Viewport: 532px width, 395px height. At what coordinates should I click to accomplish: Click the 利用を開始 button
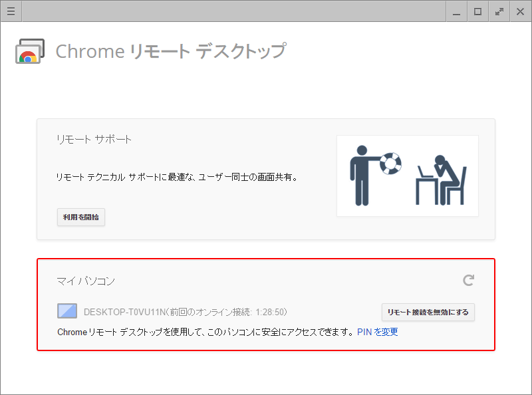pyautogui.click(x=81, y=217)
